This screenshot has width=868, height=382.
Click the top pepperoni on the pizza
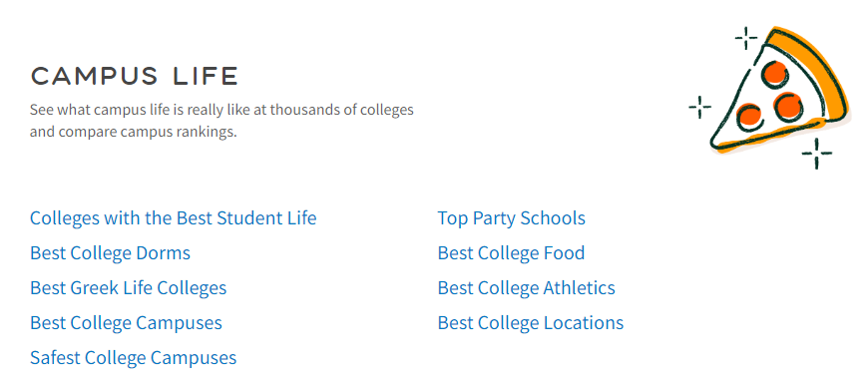click(x=773, y=73)
